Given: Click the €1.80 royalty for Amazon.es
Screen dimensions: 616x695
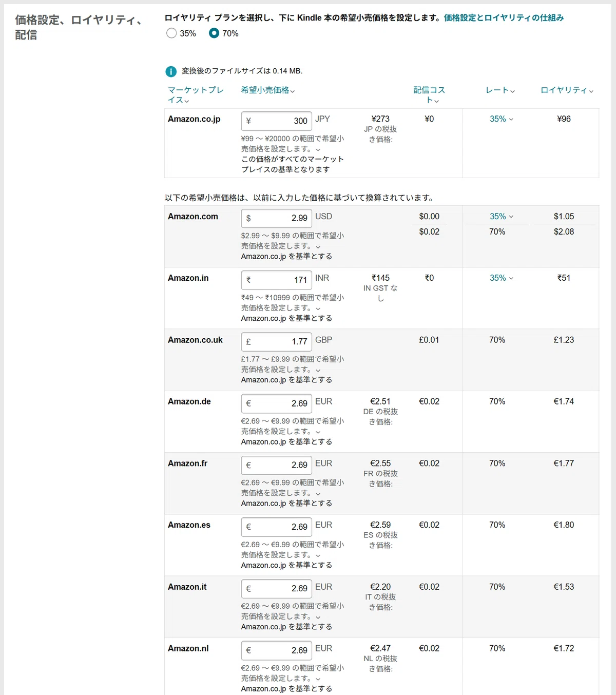Looking at the screenshot, I should [x=564, y=525].
